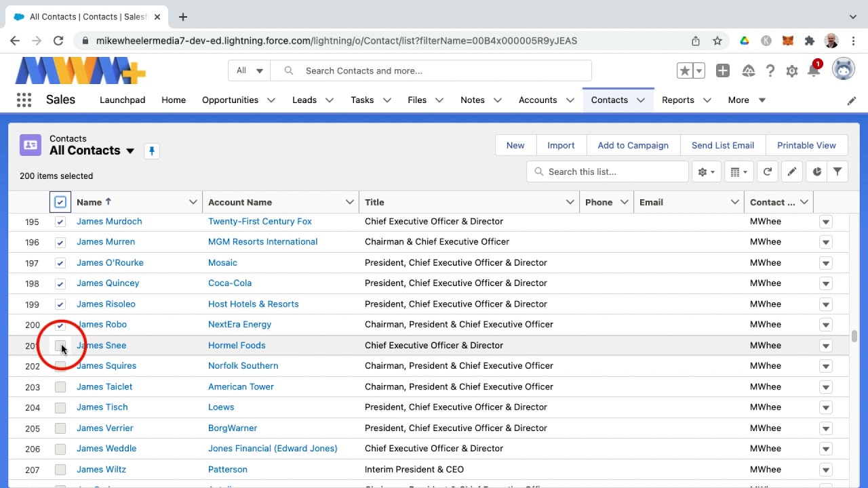Screen dimensions: 868x488
Task: Bookmark this page with the star
Action: click(717, 41)
